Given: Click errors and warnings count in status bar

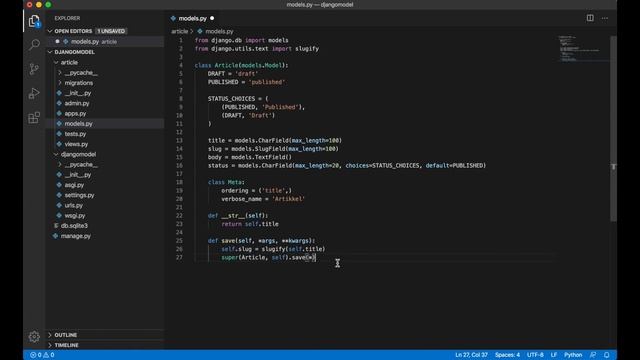Looking at the screenshot, I should (x=42, y=355).
